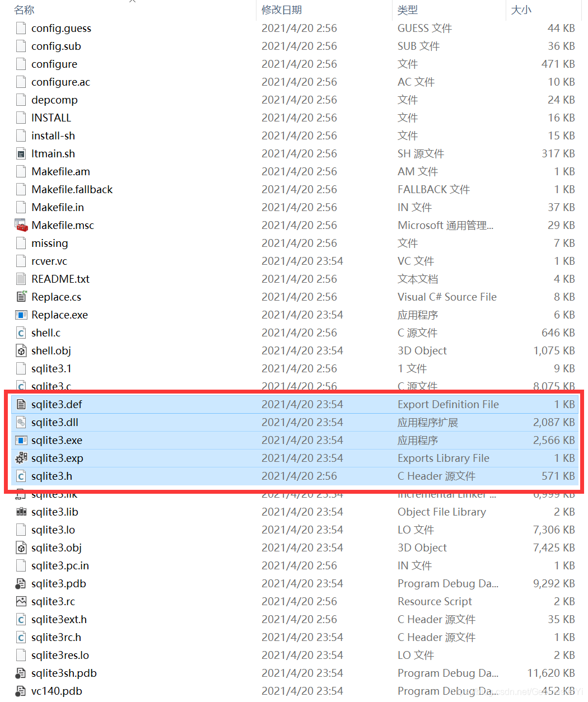Click the shell.c C source icon
Image resolution: width=588 pixels, height=702 pixels.
click(x=21, y=333)
